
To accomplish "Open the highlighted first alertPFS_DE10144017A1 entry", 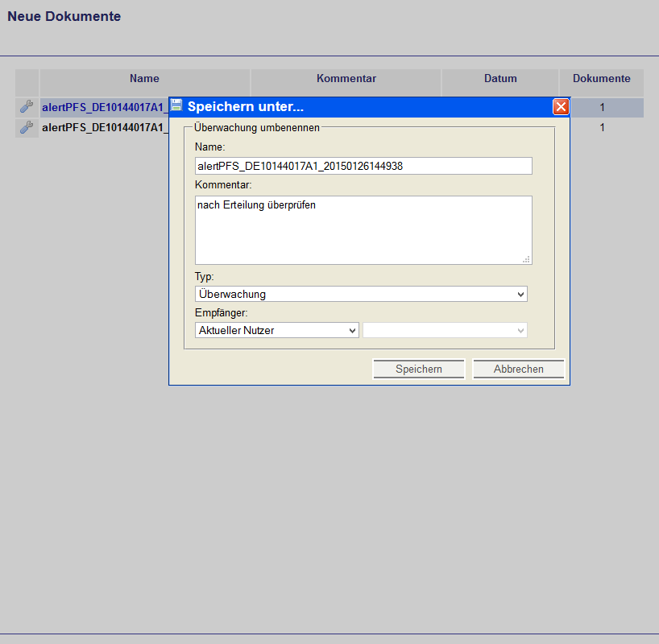I will coord(103,107).
